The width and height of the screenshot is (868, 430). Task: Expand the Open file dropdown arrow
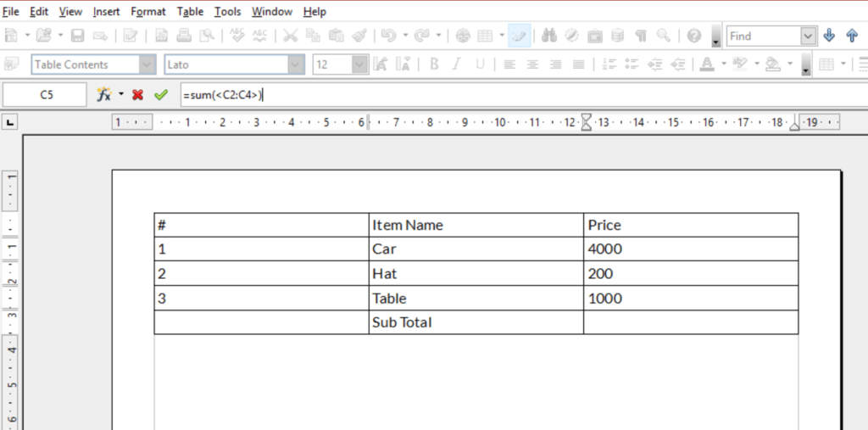[x=60, y=36]
